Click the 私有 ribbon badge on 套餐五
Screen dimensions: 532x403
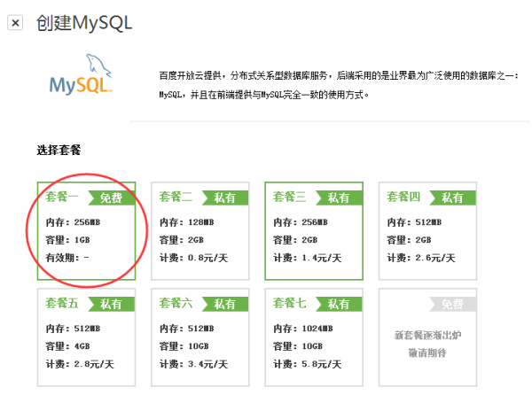coord(112,304)
